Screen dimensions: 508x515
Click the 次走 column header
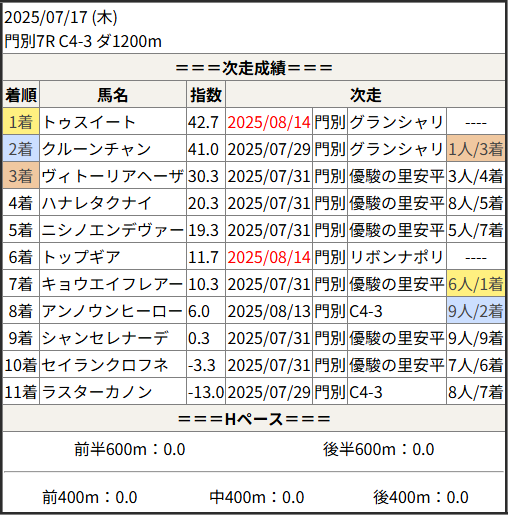click(x=365, y=95)
